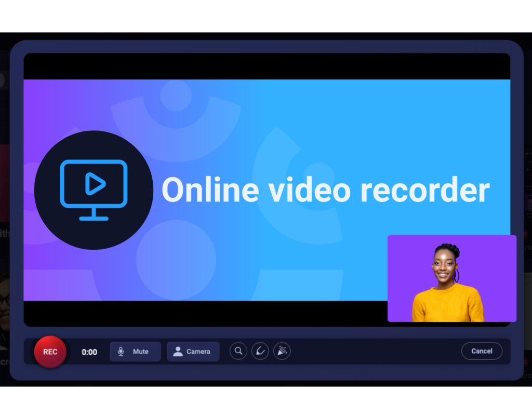The height and width of the screenshot is (419, 532).
Task: Start recording with the red REC button
Action: (50, 352)
